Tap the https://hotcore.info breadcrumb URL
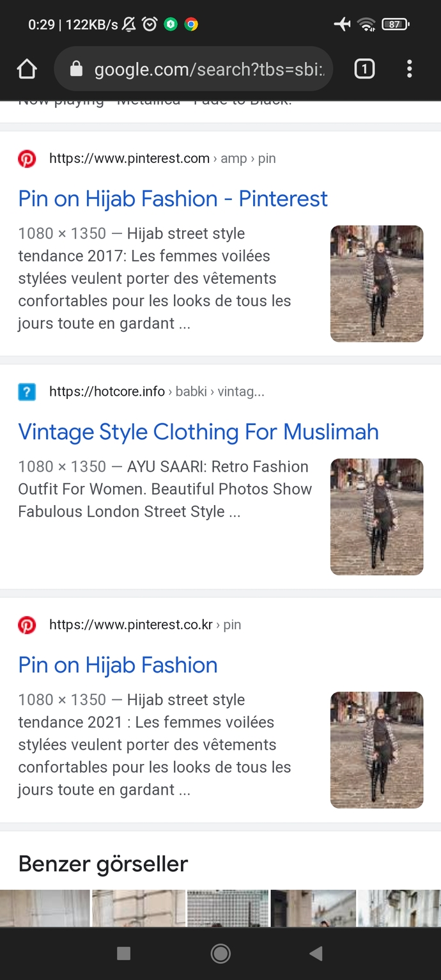Viewport: 441px width, 980px height. click(107, 392)
